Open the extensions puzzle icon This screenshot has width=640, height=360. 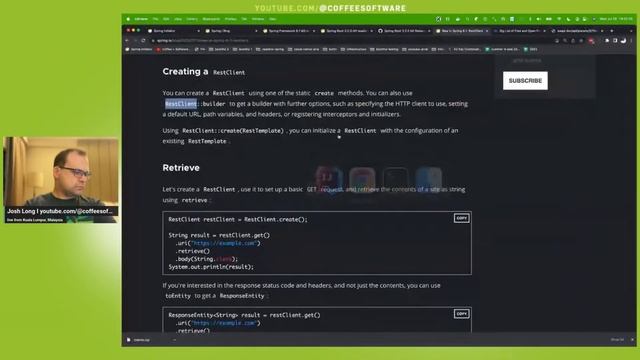tap(607, 41)
